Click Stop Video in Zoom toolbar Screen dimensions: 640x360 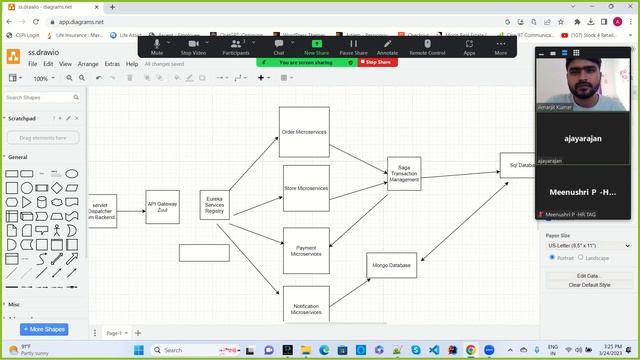(x=193, y=47)
